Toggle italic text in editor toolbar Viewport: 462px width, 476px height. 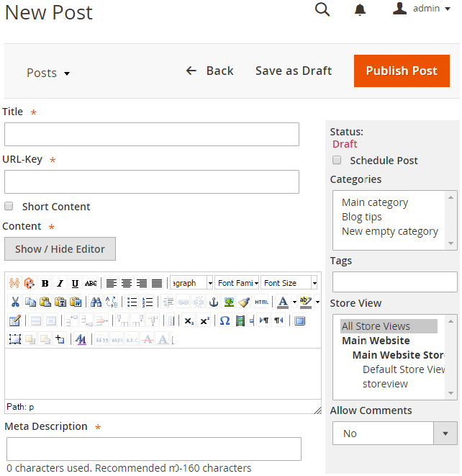click(60, 283)
